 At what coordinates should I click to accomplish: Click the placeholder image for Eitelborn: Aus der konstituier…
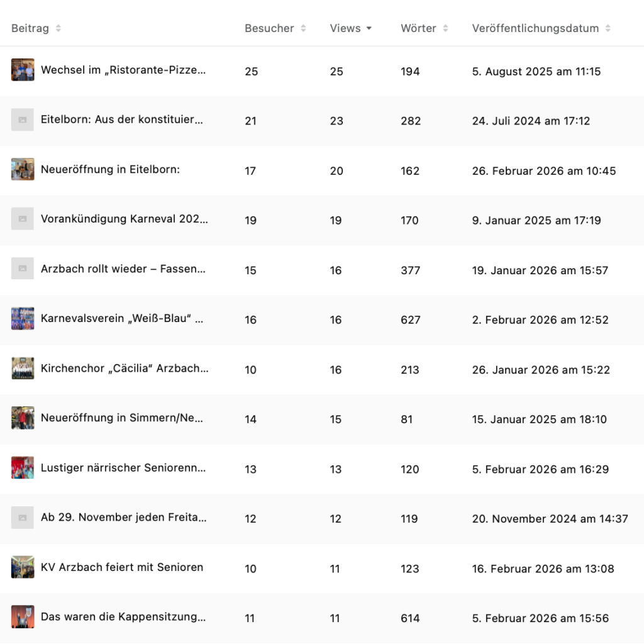tap(23, 119)
